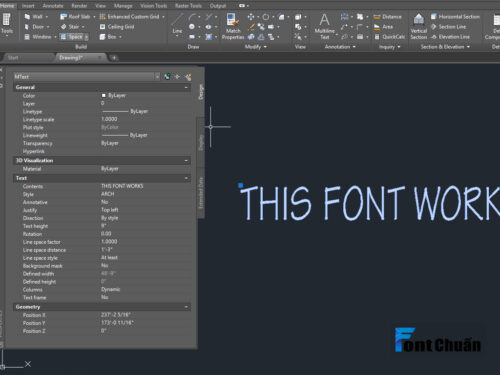Image resolution: width=500 pixels, height=375 pixels.
Task: Open the Wall tool dropdown arrow
Action: click(x=47, y=17)
